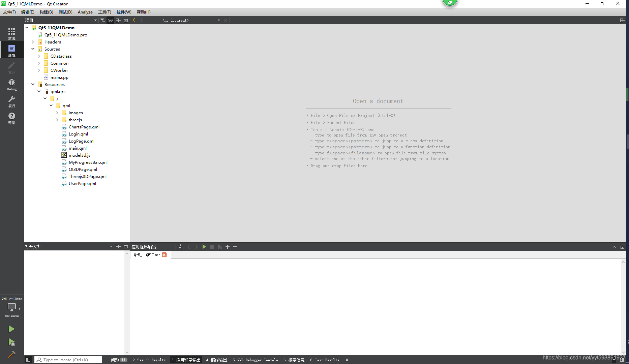Split the Projects side panel
The image size is (629, 364).
(118, 20)
